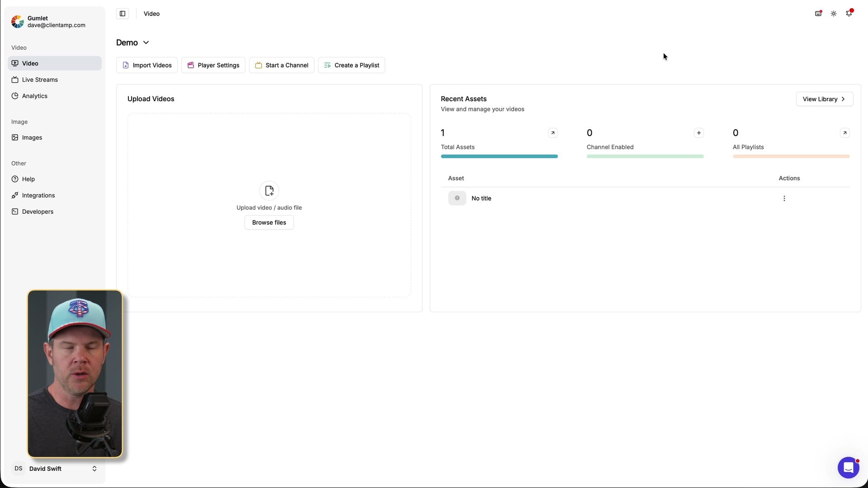Viewport: 868px width, 488px height.
Task: Click the Asset column header
Action: tap(456, 178)
